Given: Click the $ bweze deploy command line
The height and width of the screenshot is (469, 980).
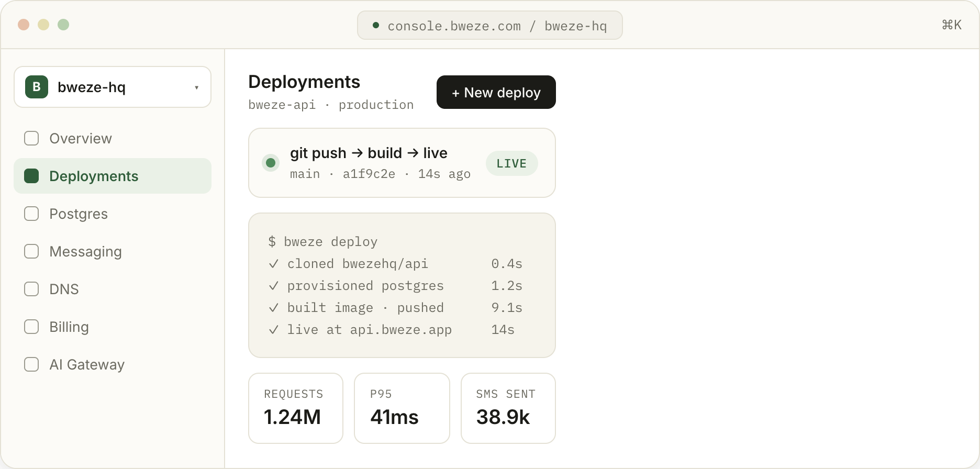Looking at the screenshot, I should pyautogui.click(x=323, y=241).
